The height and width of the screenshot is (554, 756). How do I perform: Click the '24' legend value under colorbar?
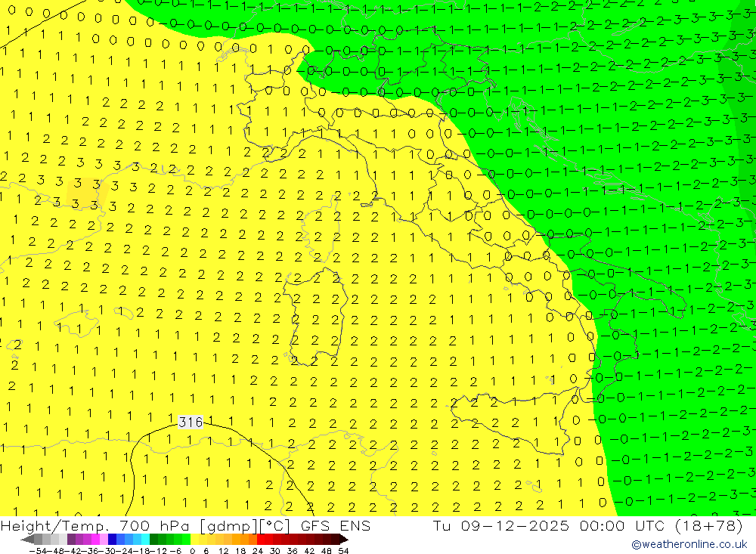pos(258,551)
